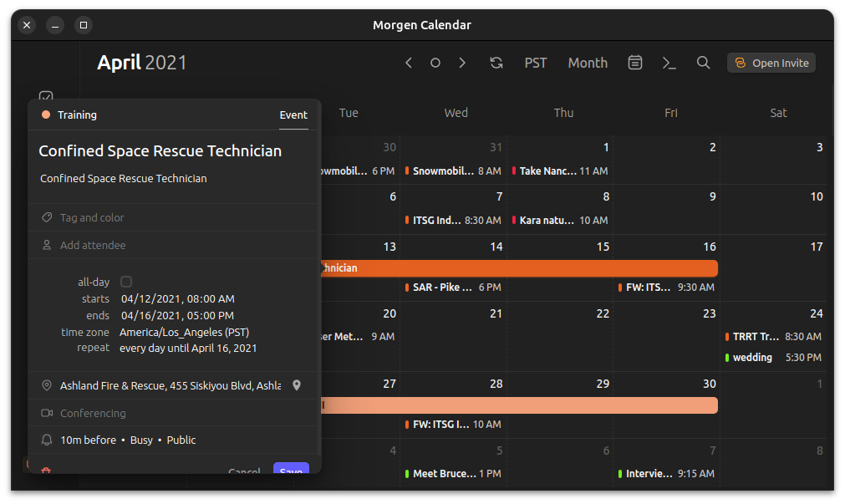This screenshot has width=845, height=504.
Task: Select the light orange multi-day bar in April 27 week
Action: pyautogui.click(x=520, y=405)
